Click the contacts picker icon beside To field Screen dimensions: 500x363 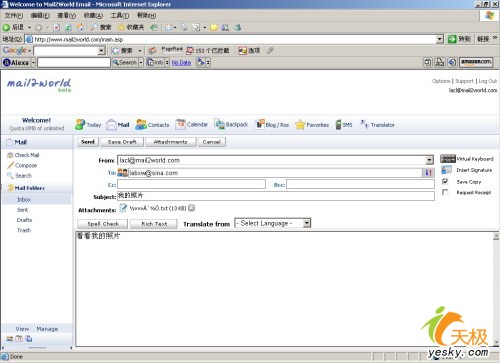[x=122, y=173]
